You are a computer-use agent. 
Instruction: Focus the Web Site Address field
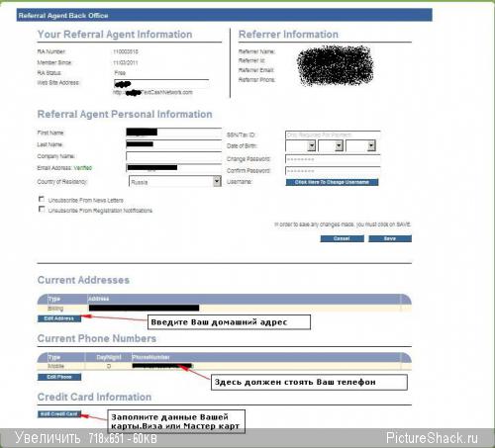161,84
